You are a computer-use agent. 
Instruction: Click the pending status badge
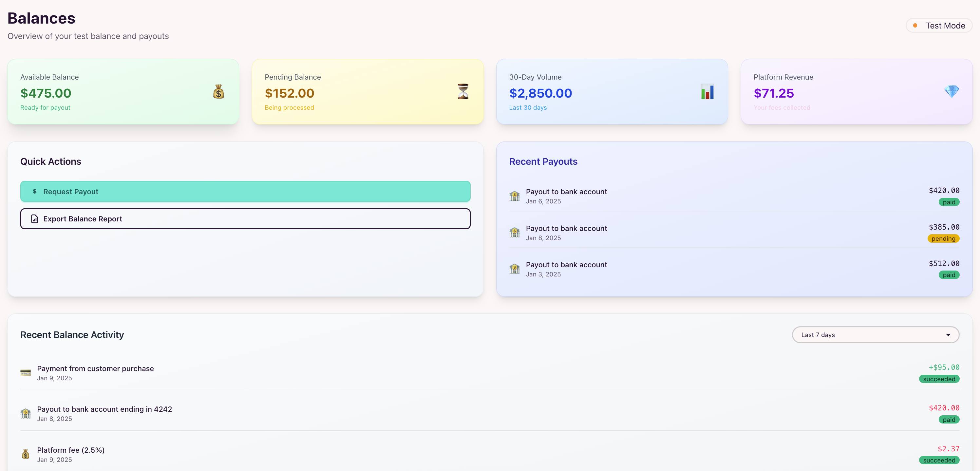point(943,238)
